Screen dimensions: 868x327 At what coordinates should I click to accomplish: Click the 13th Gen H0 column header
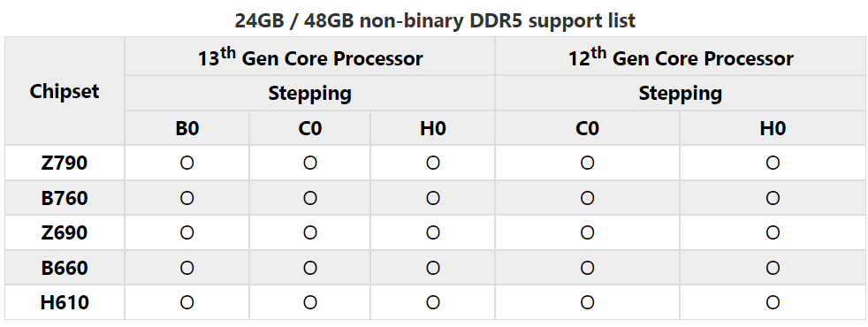point(433,128)
